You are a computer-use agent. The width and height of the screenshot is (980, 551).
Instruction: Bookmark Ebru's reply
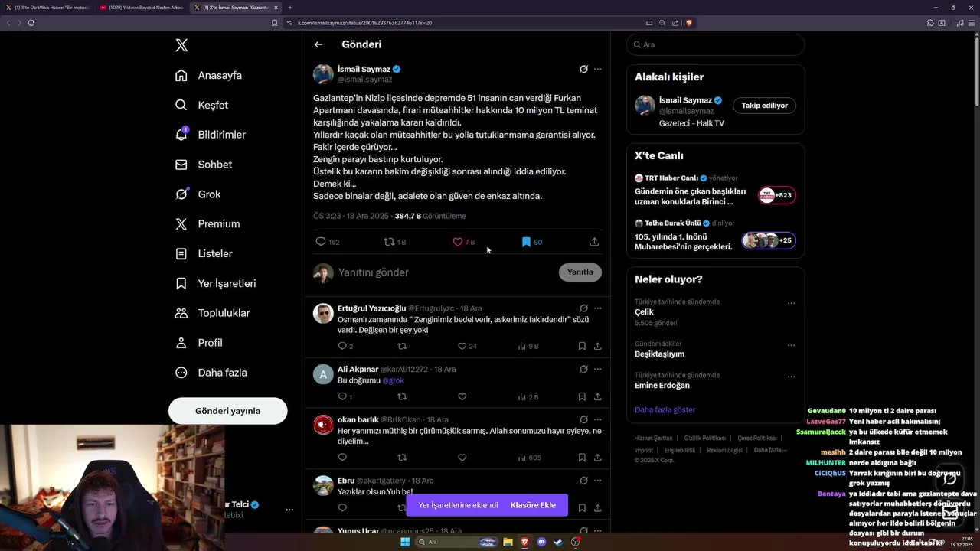point(582,507)
